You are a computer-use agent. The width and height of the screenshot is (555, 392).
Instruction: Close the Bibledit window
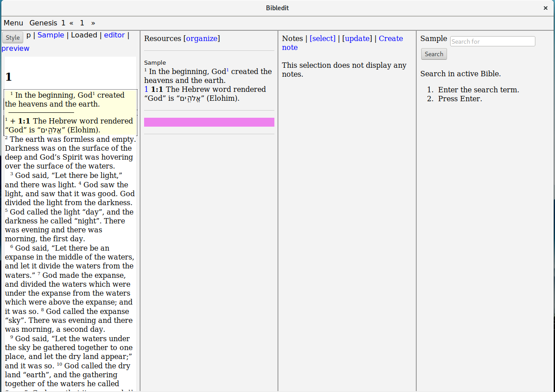click(x=545, y=8)
